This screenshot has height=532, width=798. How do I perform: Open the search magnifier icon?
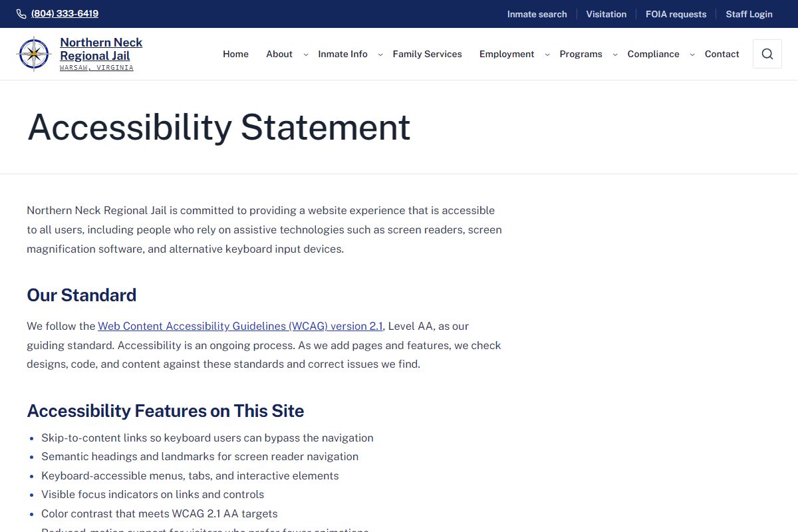767,54
